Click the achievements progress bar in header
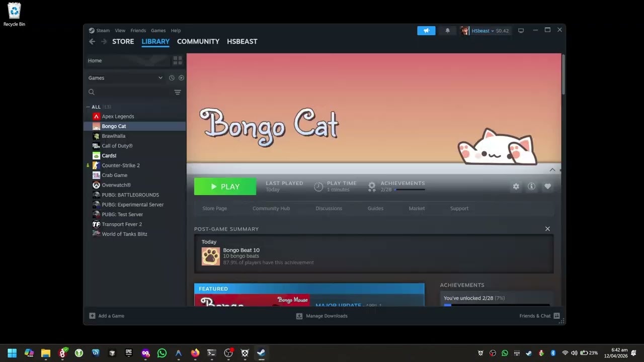Screen dimensions: 644x362 click(x=411, y=190)
